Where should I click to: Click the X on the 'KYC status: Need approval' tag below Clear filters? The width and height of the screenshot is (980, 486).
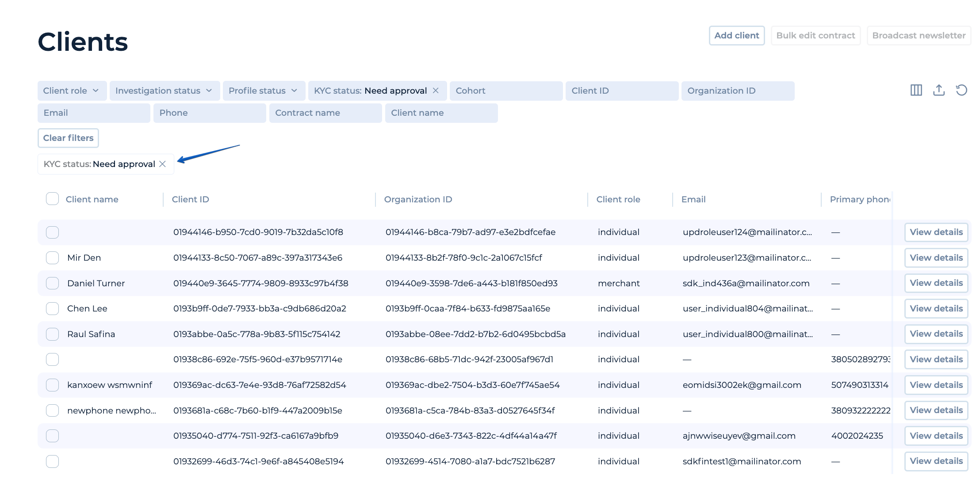(162, 164)
